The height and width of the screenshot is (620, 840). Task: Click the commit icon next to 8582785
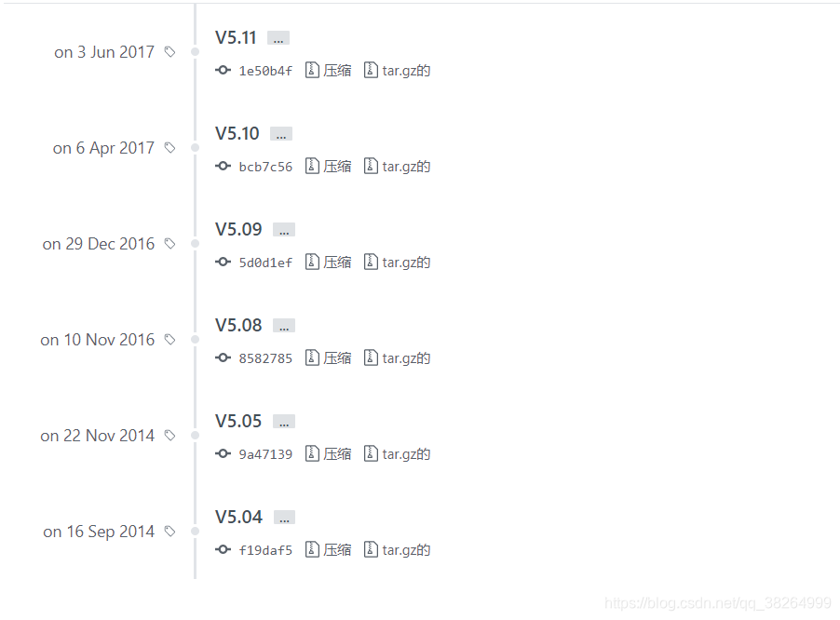point(223,357)
